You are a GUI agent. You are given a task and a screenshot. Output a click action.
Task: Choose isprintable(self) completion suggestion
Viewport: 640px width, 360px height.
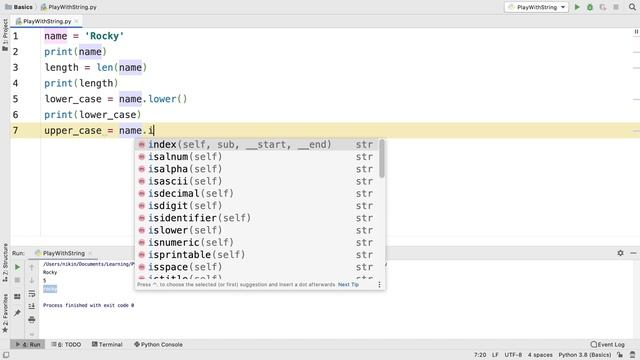[x=257, y=255]
